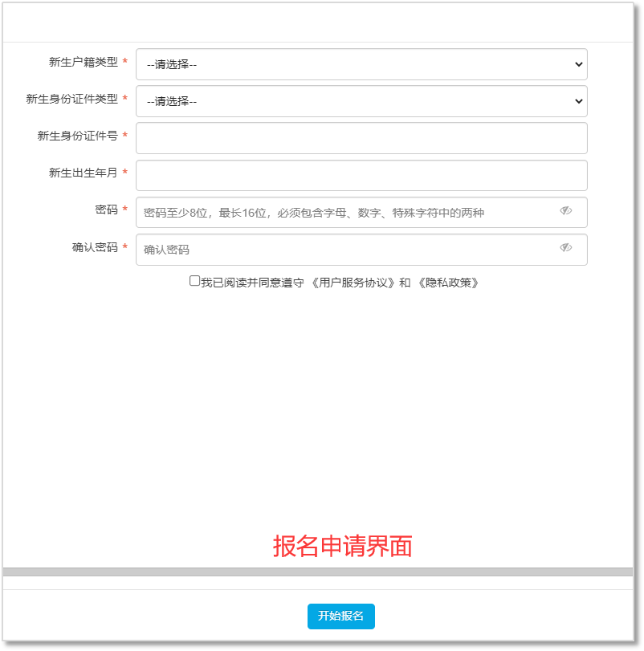Click the 新生身份证件号 input field

tap(361, 138)
